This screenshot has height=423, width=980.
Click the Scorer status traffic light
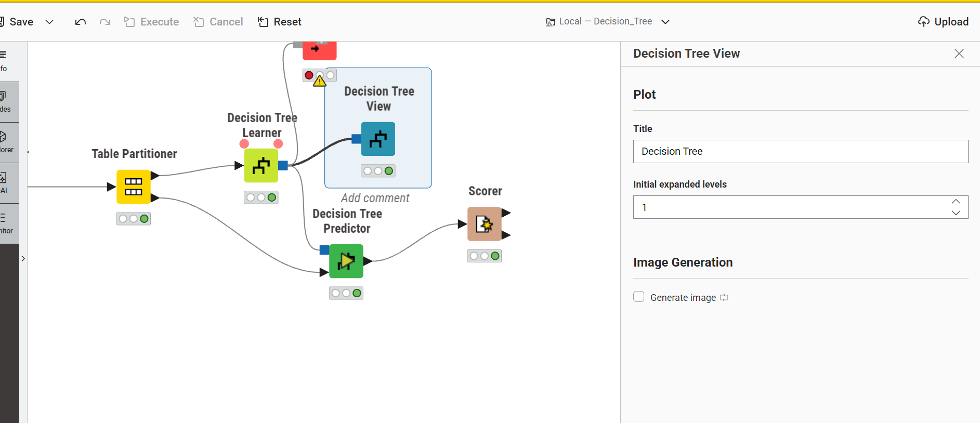(484, 256)
